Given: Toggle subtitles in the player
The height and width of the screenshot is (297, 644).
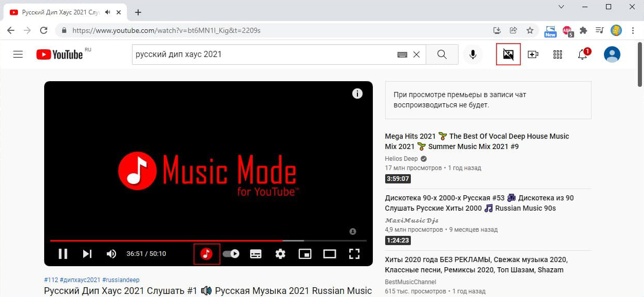Looking at the screenshot, I should (x=256, y=254).
